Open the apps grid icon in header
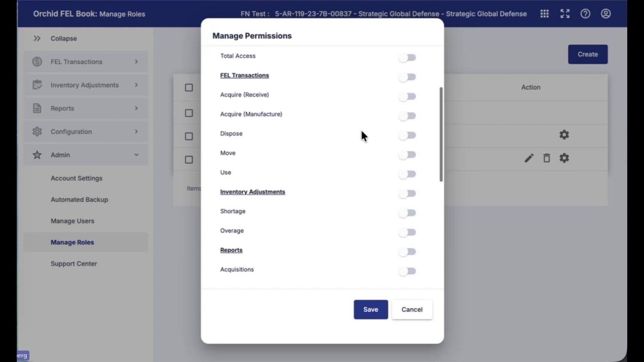Image resolution: width=644 pixels, height=362 pixels. pos(544,14)
